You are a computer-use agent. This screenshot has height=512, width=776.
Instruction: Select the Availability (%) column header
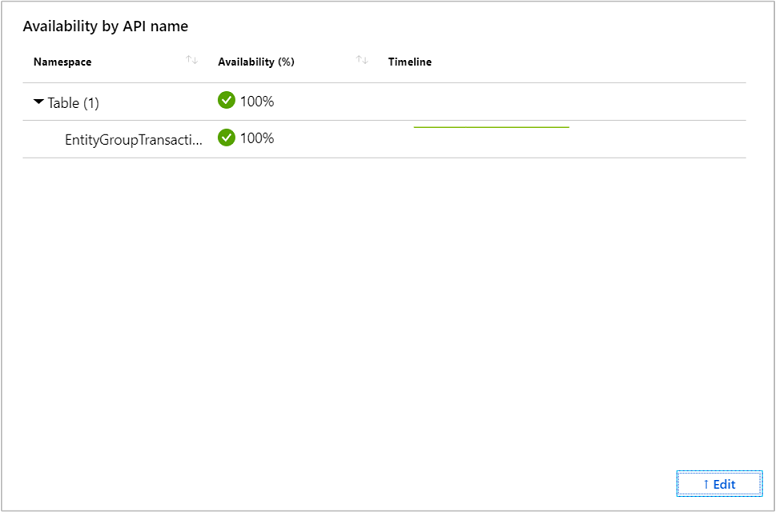(x=256, y=62)
